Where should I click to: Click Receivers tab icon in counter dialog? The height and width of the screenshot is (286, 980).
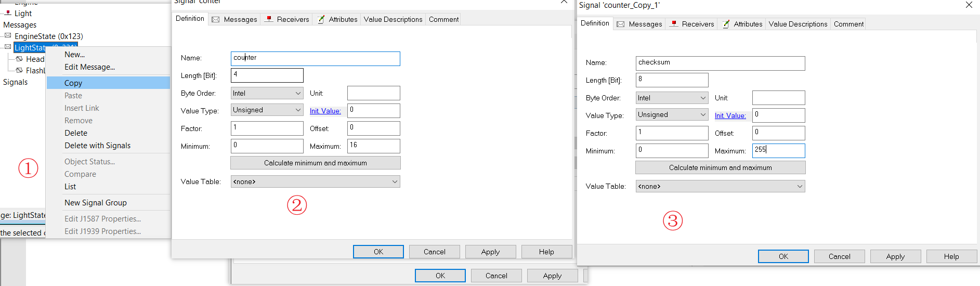(269, 19)
